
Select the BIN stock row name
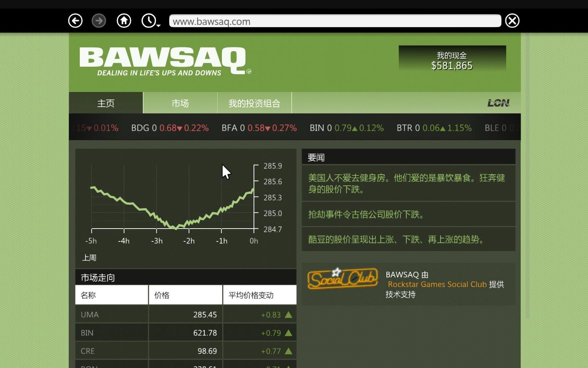pos(87,333)
